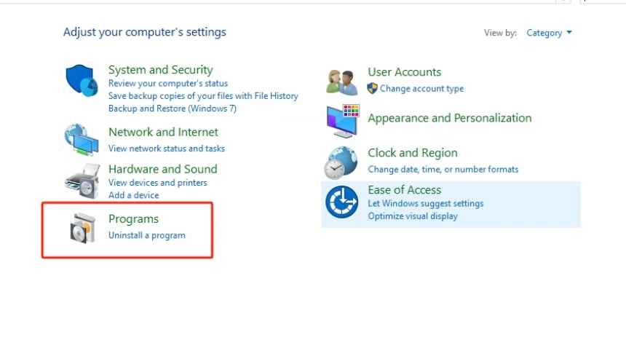Click the Hardware and Sound printer icon

pyautogui.click(x=82, y=180)
